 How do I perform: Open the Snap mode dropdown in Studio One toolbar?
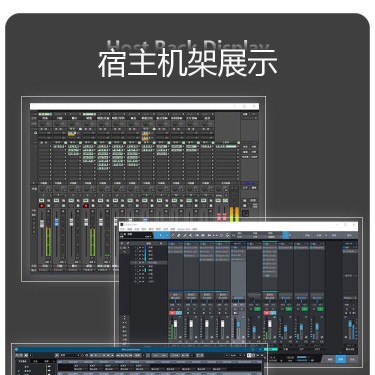click(272, 236)
